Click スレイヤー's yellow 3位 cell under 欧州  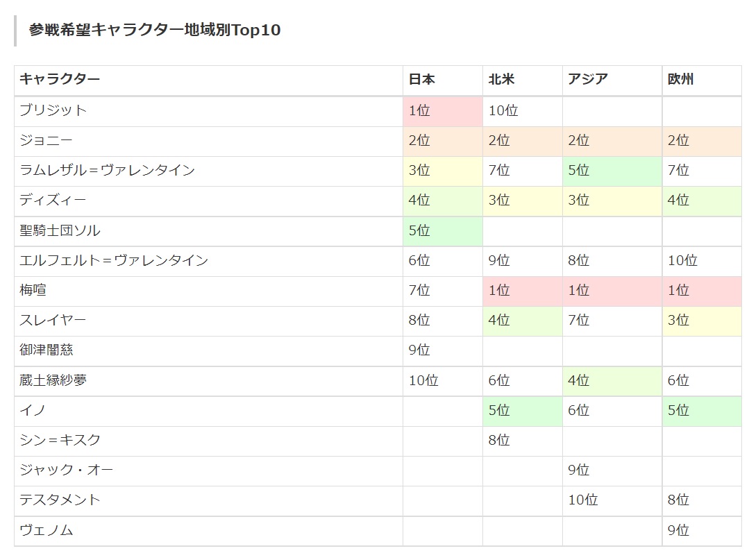click(701, 321)
